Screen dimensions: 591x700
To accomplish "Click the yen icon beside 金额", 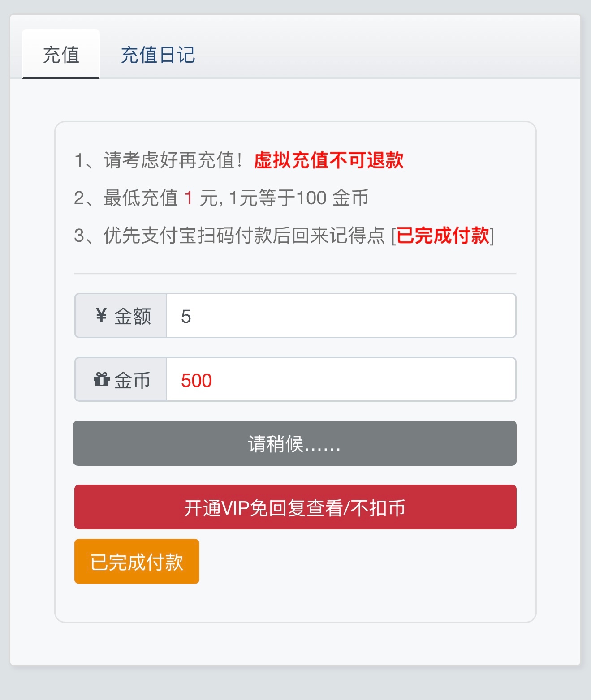I will coord(101,316).
